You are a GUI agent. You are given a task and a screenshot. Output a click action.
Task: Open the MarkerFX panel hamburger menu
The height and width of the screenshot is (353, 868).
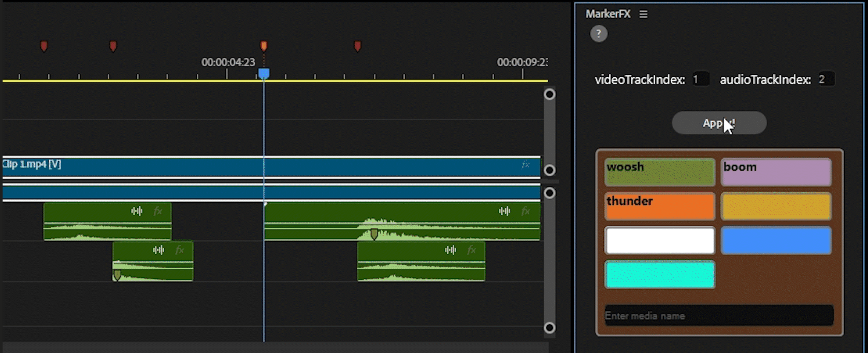pos(643,15)
